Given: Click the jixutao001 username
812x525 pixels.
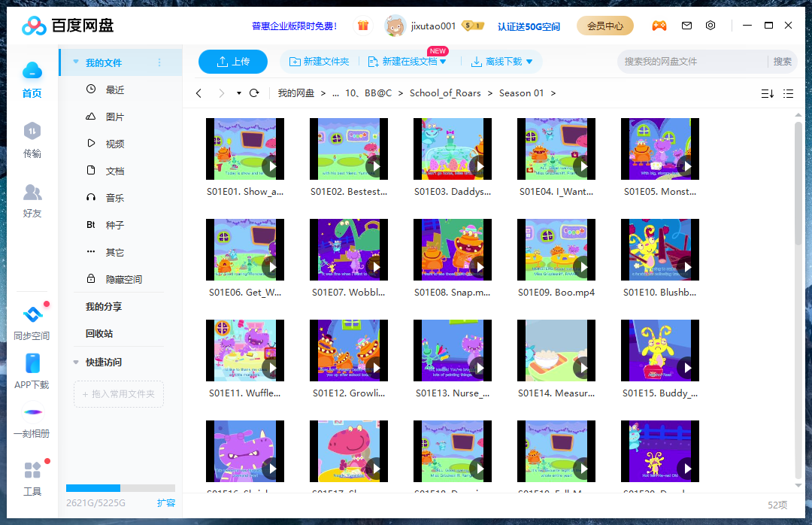Looking at the screenshot, I should 433,26.
